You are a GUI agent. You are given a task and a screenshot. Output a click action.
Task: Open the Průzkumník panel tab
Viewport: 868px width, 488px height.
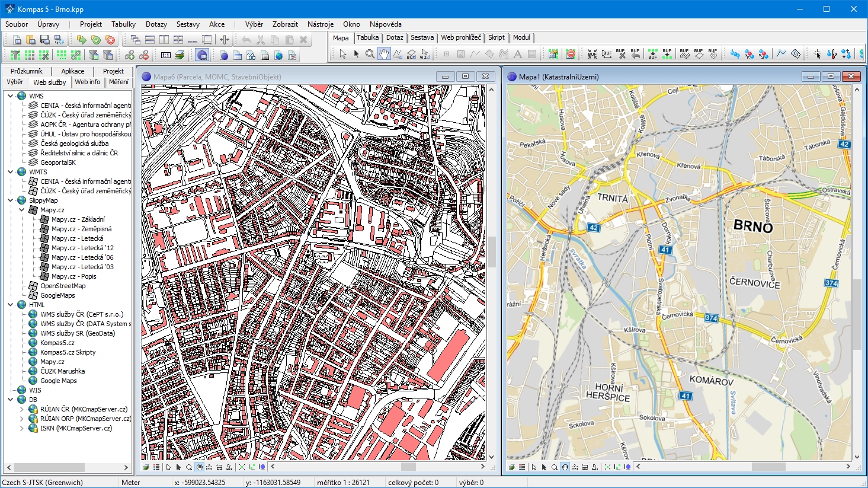(27, 71)
